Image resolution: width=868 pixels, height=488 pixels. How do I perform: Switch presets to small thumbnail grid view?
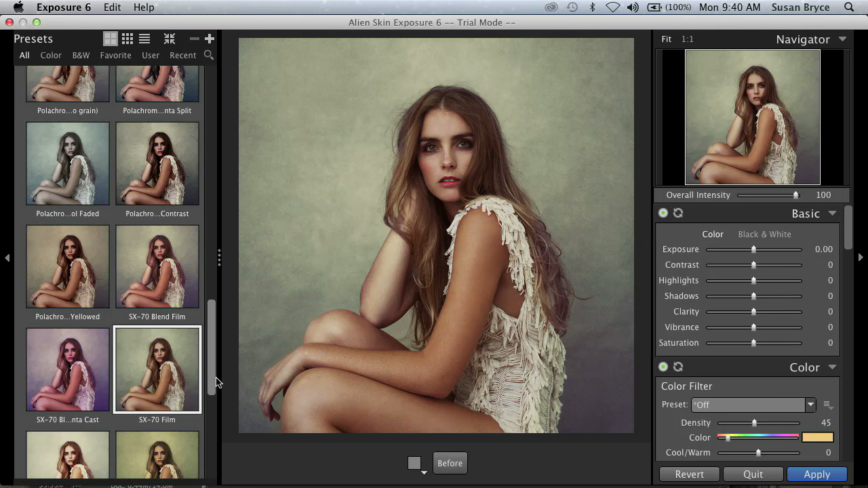(127, 39)
